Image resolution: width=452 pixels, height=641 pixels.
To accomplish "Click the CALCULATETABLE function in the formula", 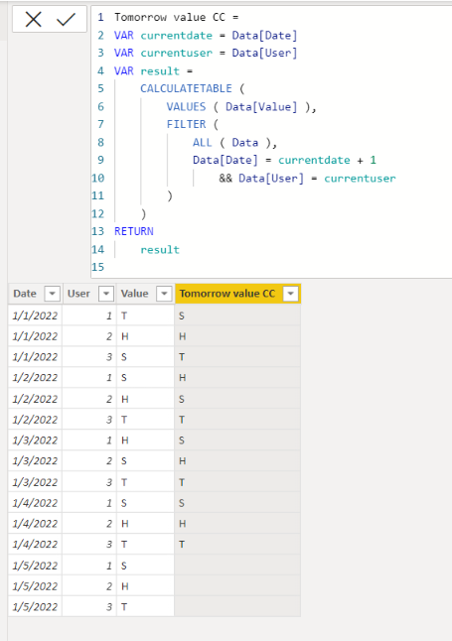I will click(186, 88).
